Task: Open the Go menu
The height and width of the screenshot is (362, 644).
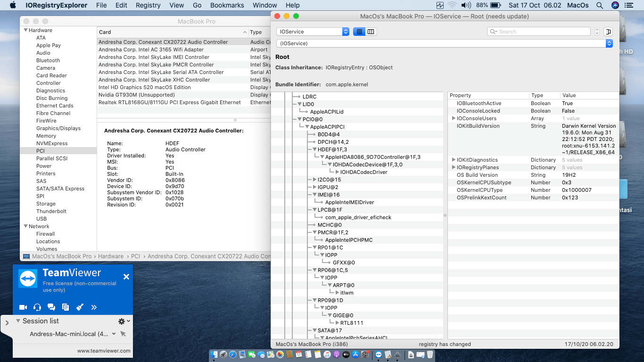Action: pyautogui.click(x=197, y=5)
